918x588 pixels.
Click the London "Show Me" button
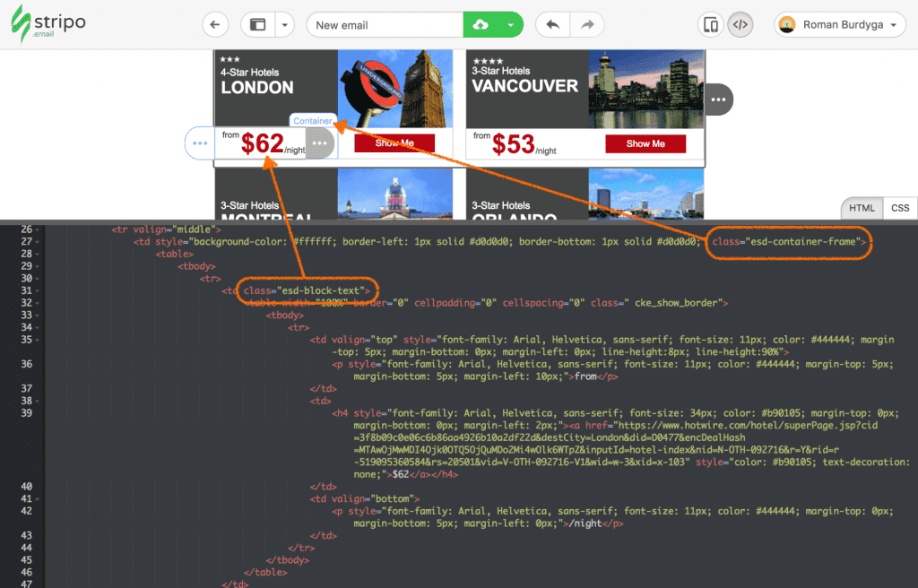click(394, 143)
